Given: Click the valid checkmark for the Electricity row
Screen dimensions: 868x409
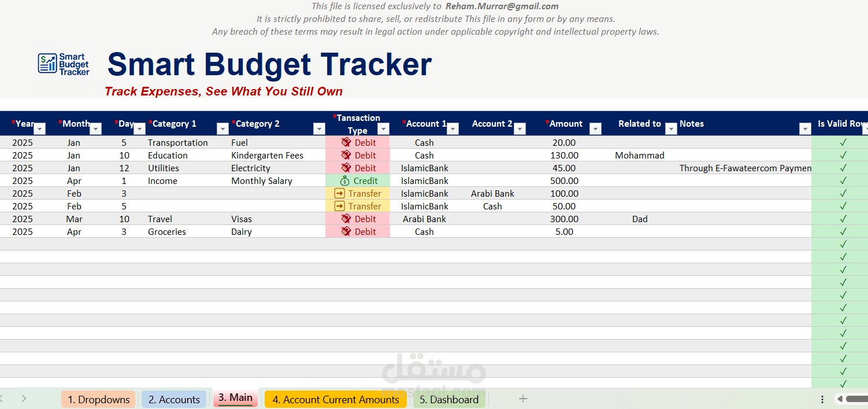Looking at the screenshot, I should coord(843,168).
